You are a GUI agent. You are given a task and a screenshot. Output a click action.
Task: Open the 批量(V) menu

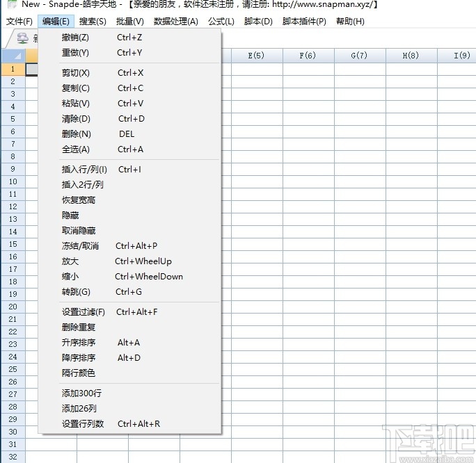tap(130, 22)
